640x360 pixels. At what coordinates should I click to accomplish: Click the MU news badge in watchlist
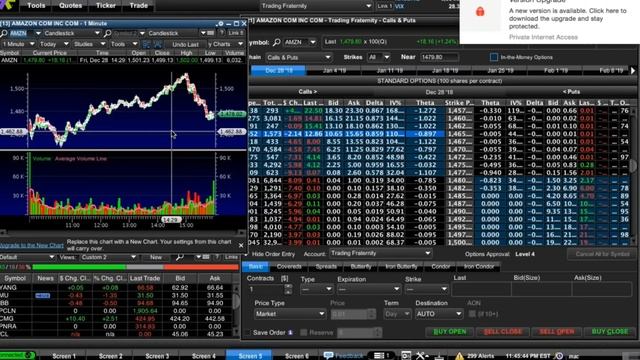[x=42, y=296]
